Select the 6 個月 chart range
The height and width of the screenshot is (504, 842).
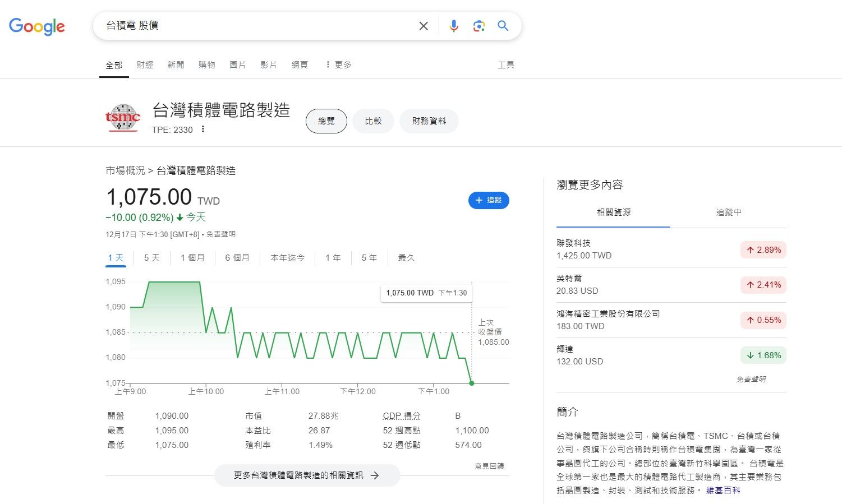click(x=237, y=258)
